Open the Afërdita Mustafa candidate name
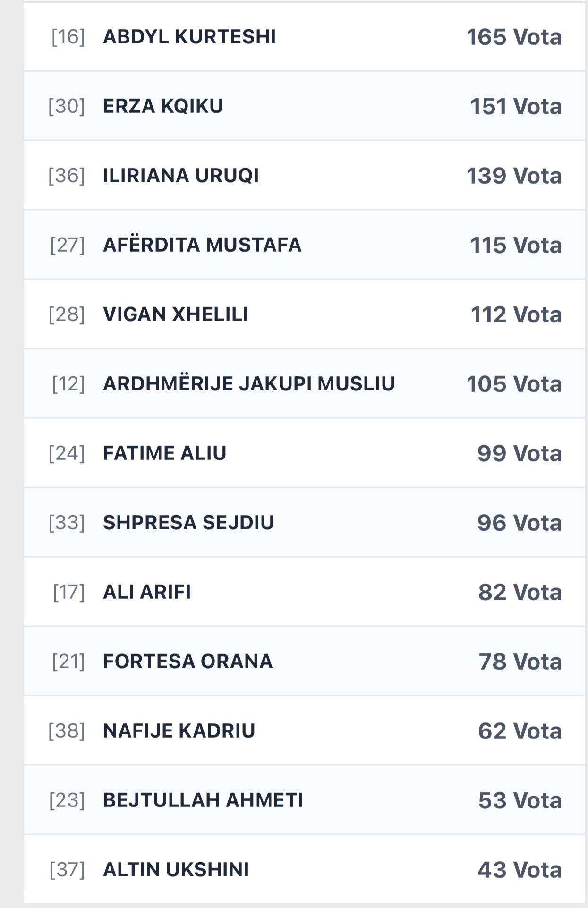Viewport: 588px width, 908px height. pyautogui.click(x=202, y=245)
